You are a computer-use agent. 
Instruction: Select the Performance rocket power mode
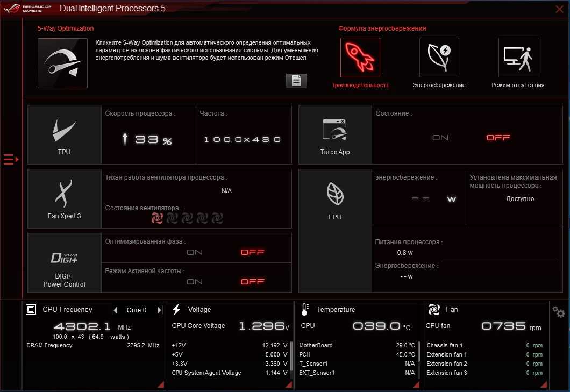point(360,58)
